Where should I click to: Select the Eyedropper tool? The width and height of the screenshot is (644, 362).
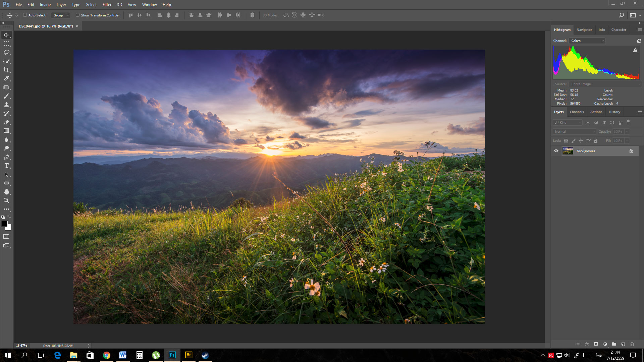(6, 78)
